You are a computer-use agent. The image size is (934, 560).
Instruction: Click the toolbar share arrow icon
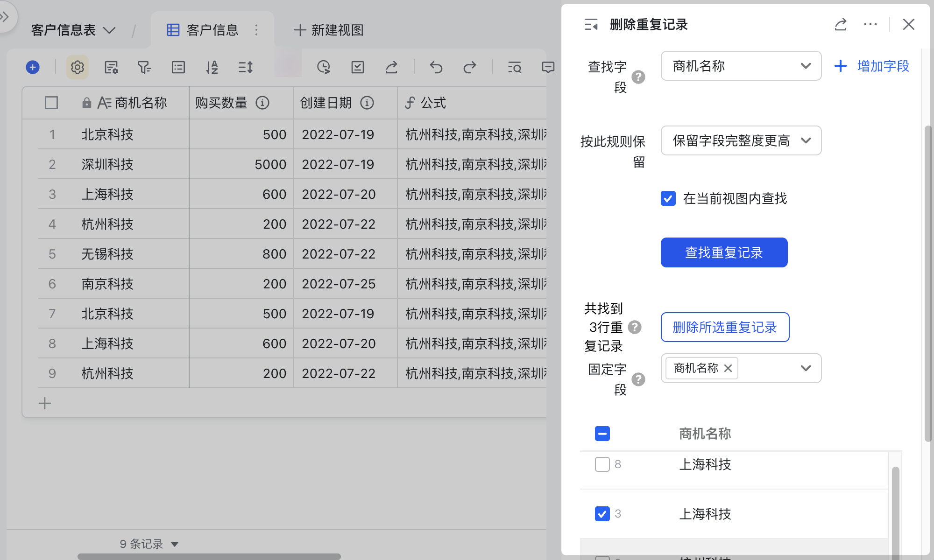pyautogui.click(x=391, y=67)
